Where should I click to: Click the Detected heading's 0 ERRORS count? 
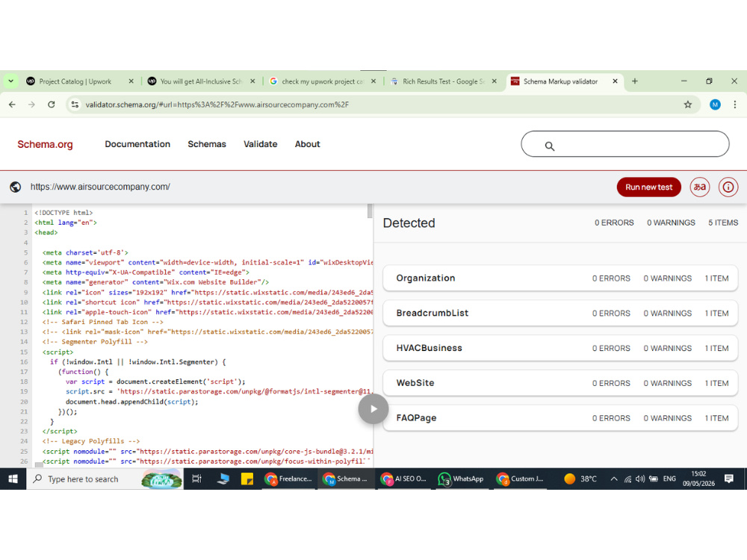pyautogui.click(x=614, y=223)
